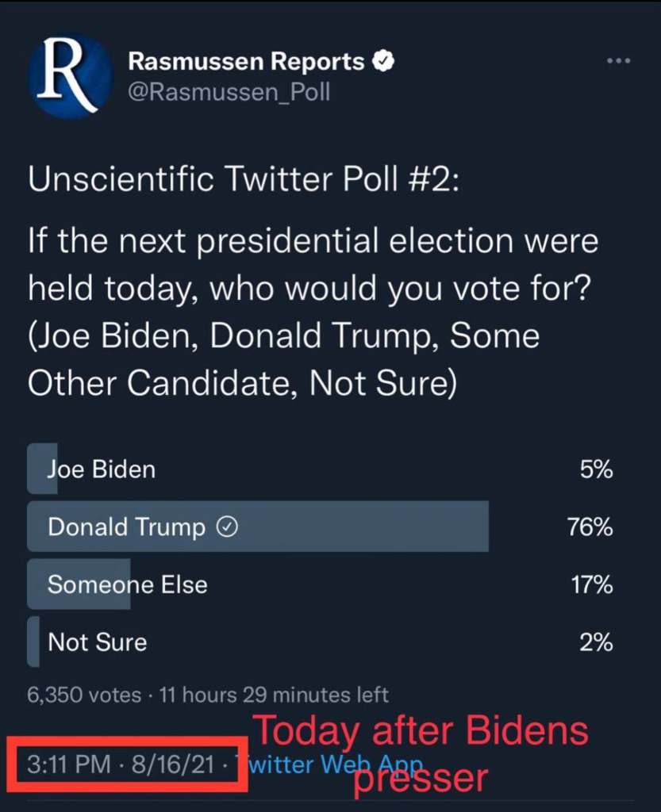This screenshot has height=812, width=661.
Task: Click the 17% result for Someone Else
Action: tap(591, 585)
